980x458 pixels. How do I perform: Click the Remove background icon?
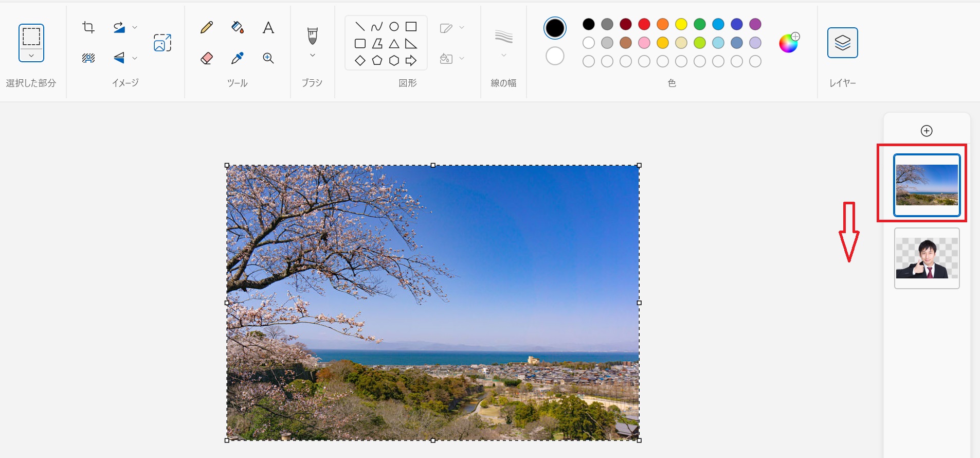(88, 58)
